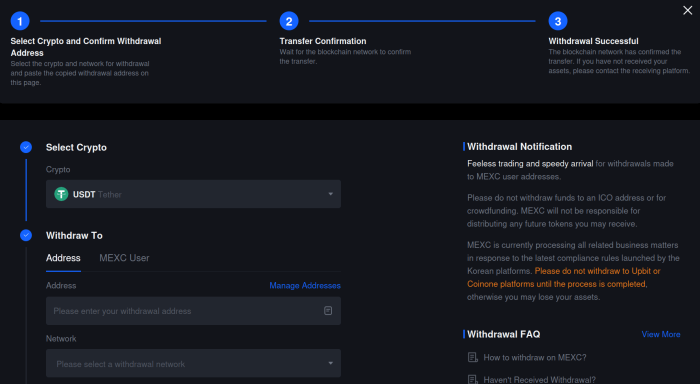Click the Withdraw To checkmark icon
The height and width of the screenshot is (384, 700).
26,235
